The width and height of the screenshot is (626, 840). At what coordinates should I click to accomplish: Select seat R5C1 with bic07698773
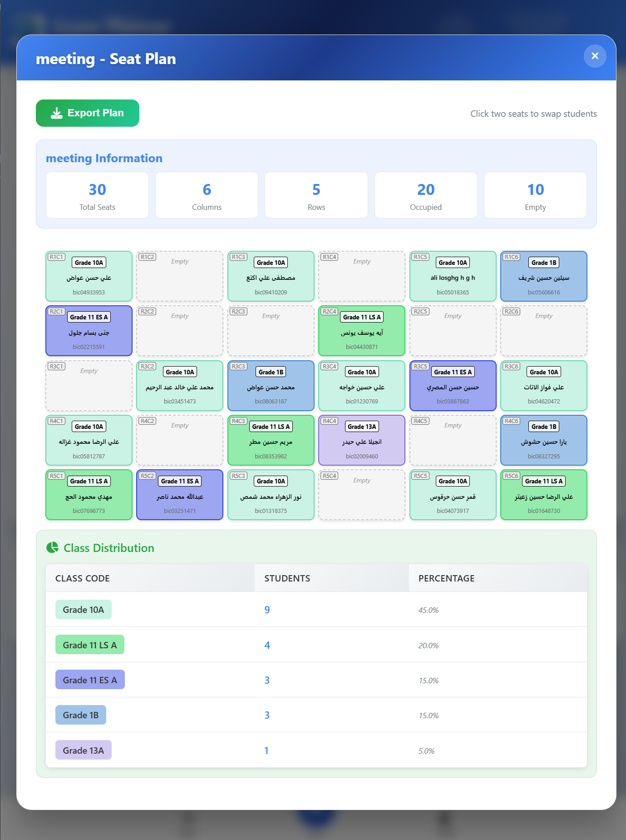(89, 495)
